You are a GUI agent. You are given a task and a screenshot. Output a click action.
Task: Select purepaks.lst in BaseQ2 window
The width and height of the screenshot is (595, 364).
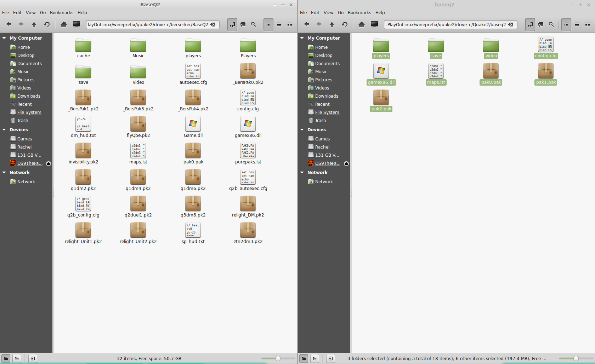point(248,154)
